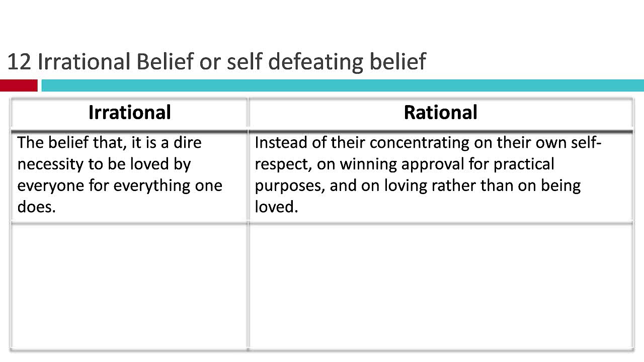Click the red accent block under title
644x362 pixels.
pyautogui.click(x=19, y=85)
